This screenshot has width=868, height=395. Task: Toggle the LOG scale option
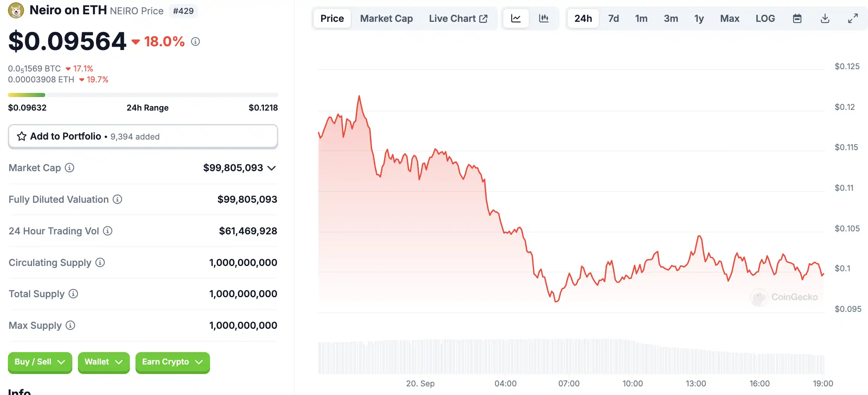[x=765, y=18]
